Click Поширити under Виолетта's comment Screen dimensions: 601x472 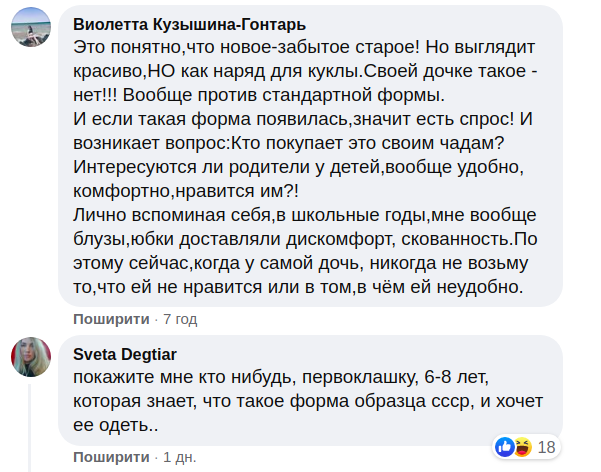pyautogui.click(x=112, y=319)
